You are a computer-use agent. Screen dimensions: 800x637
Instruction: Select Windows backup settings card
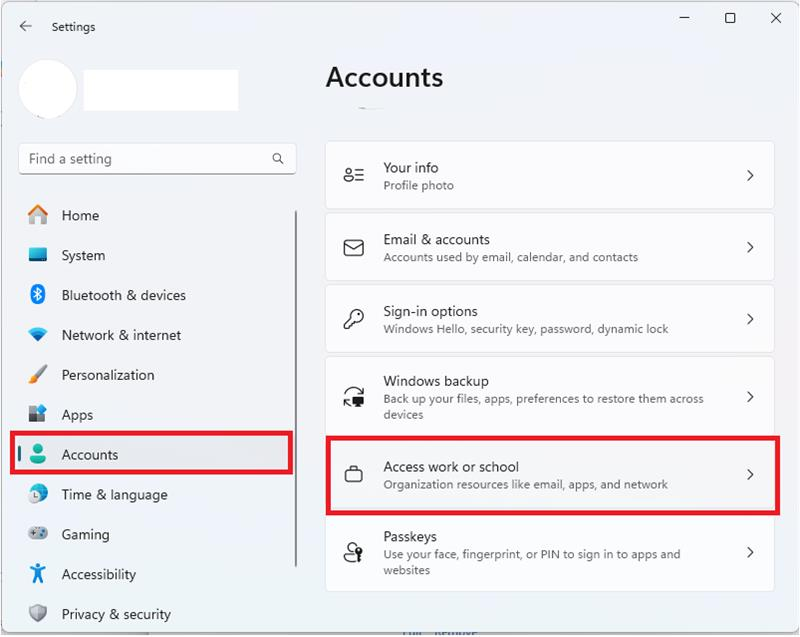click(x=549, y=397)
